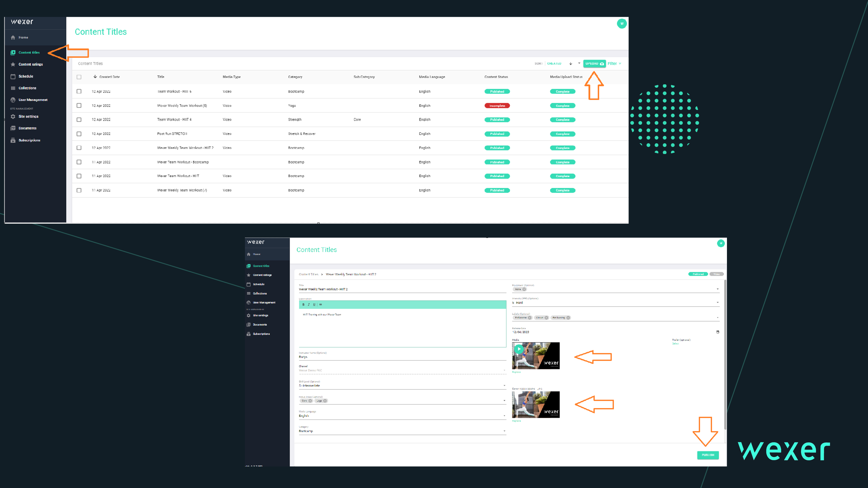
Task: Play the Media video thumbnail
Action: click(x=519, y=349)
